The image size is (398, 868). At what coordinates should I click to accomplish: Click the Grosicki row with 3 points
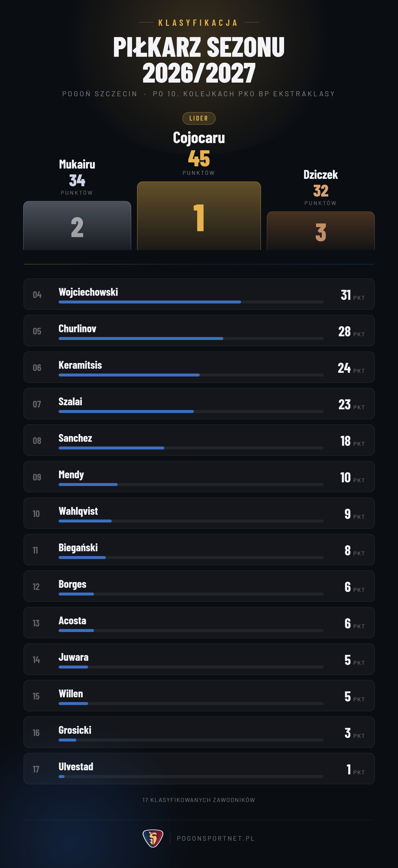tap(199, 732)
